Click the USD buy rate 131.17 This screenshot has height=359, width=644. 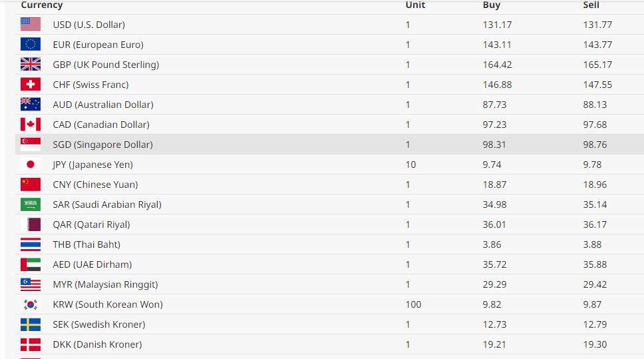click(496, 25)
